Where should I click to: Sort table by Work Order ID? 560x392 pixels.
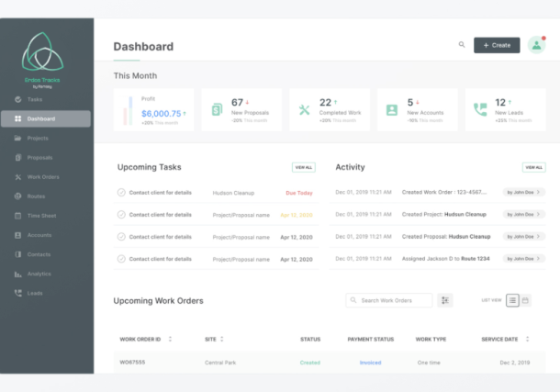(167, 340)
